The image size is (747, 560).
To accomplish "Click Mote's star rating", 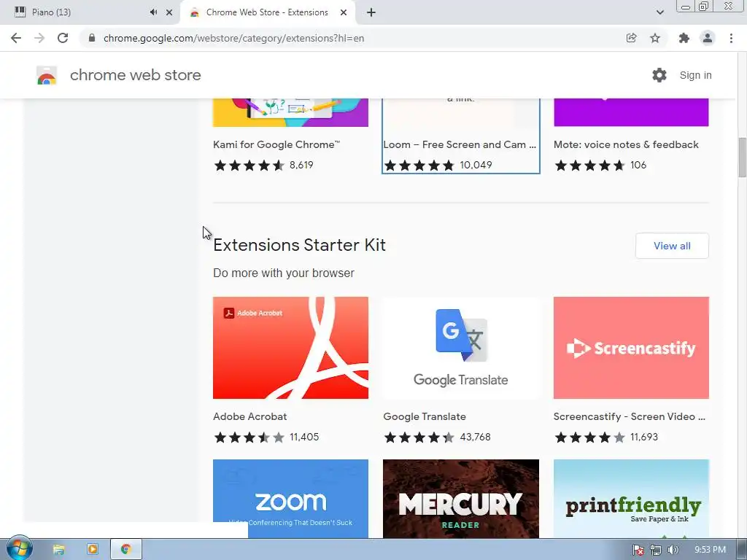I will click(x=589, y=166).
